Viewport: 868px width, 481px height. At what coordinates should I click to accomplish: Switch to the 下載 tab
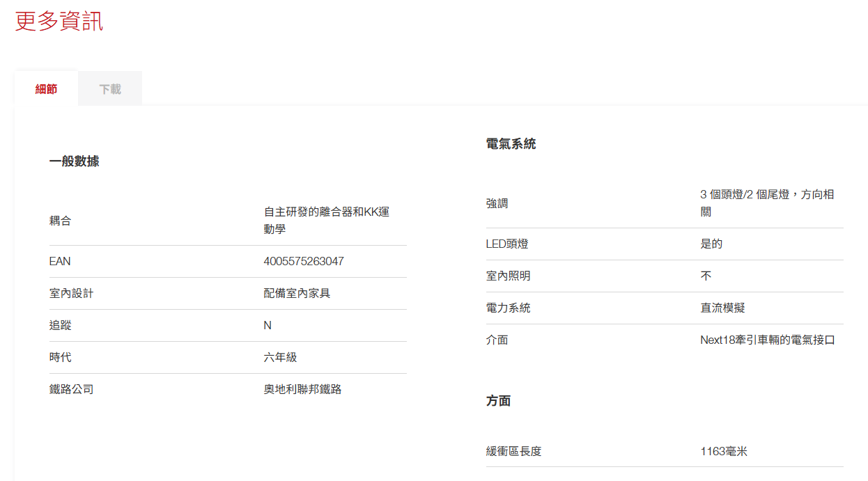tap(109, 88)
